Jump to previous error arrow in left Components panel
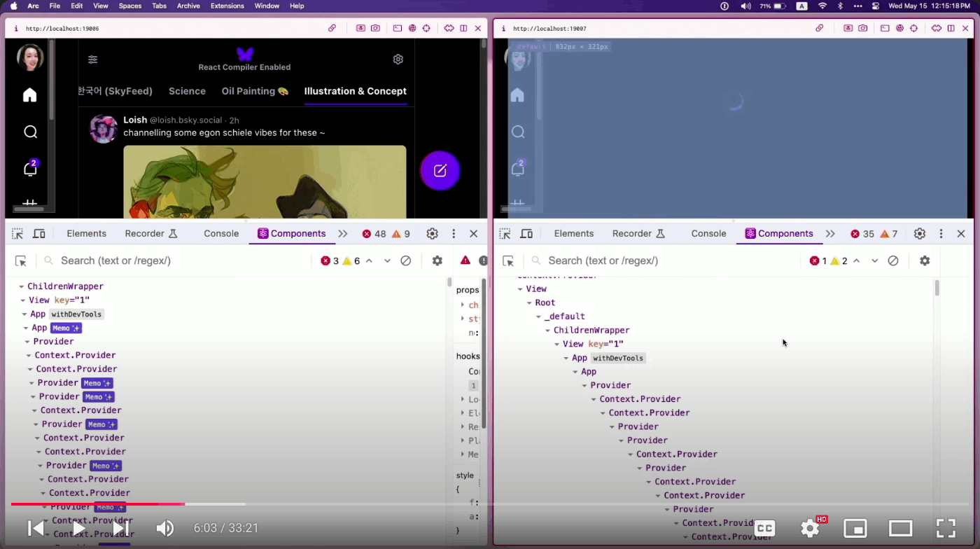980x549 pixels. pyautogui.click(x=369, y=260)
